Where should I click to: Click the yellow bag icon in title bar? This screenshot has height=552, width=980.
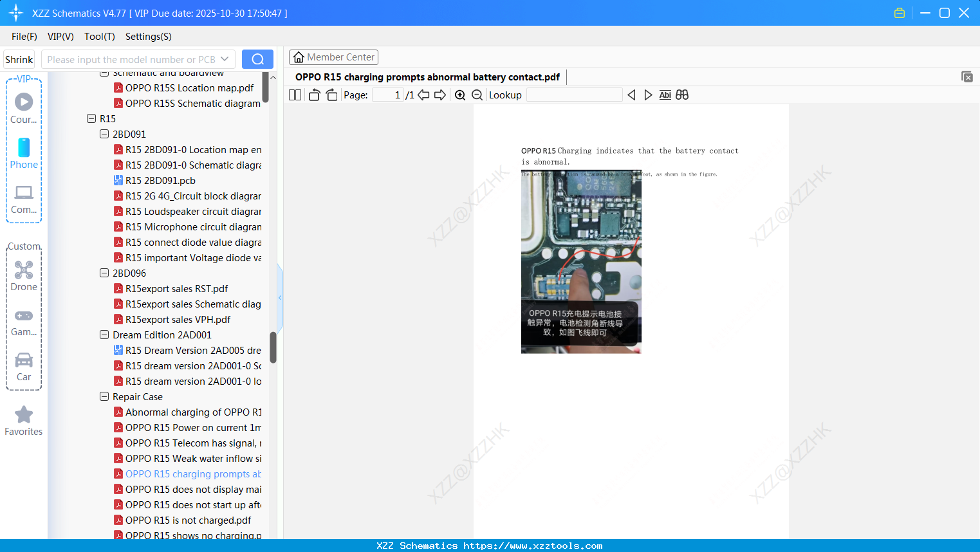pyautogui.click(x=900, y=13)
